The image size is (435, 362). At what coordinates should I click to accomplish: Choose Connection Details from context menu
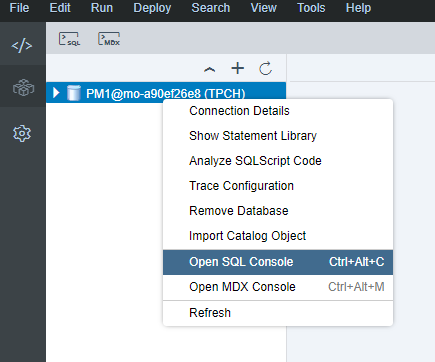[278, 111]
